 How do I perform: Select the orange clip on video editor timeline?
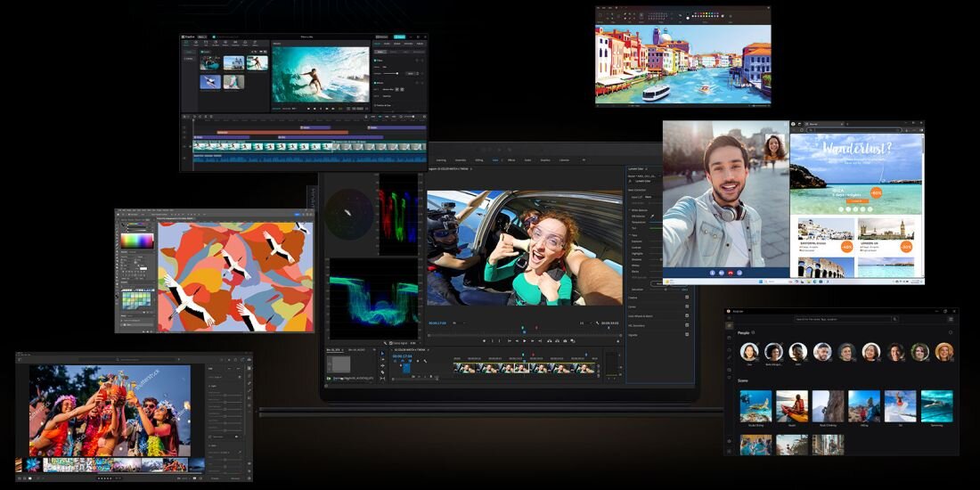(282, 133)
